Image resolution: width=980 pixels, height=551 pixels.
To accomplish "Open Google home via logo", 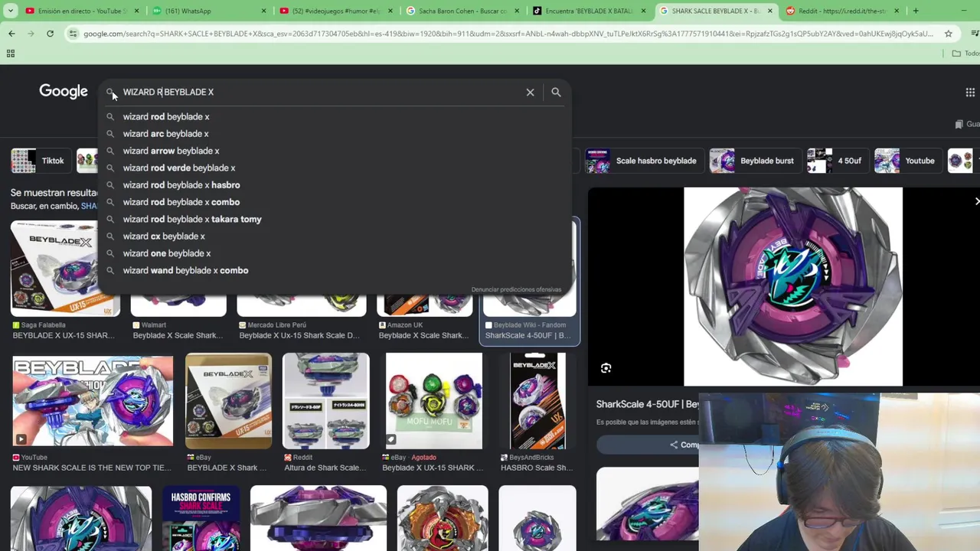I will tap(64, 92).
